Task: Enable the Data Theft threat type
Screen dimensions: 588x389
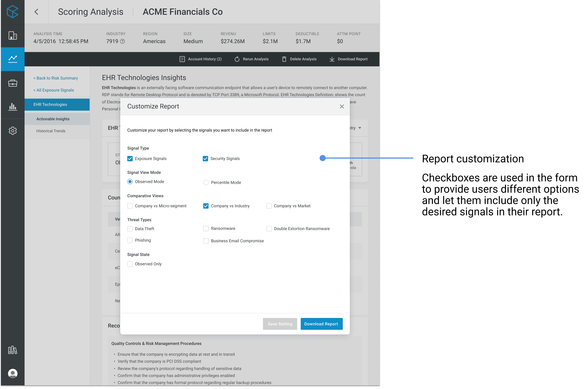Action: (130, 229)
